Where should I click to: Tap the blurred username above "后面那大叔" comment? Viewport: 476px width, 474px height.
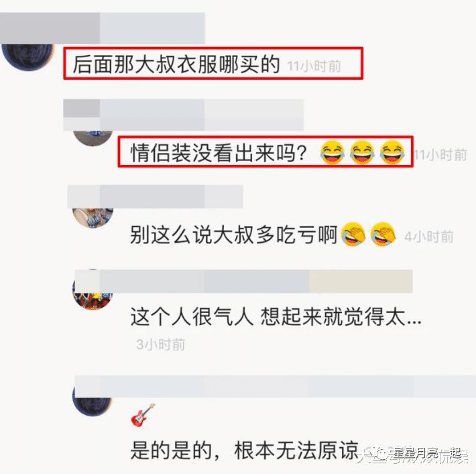coord(103,28)
